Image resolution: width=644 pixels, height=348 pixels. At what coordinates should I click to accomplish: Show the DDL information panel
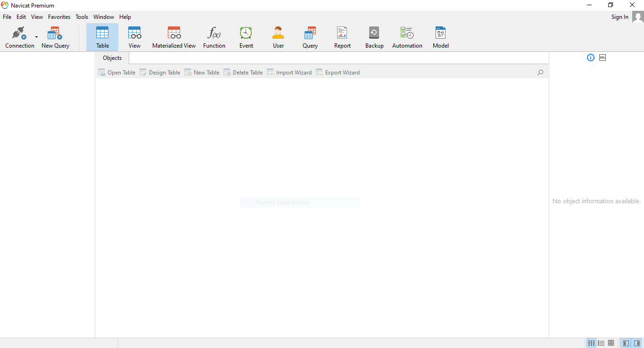[603, 58]
